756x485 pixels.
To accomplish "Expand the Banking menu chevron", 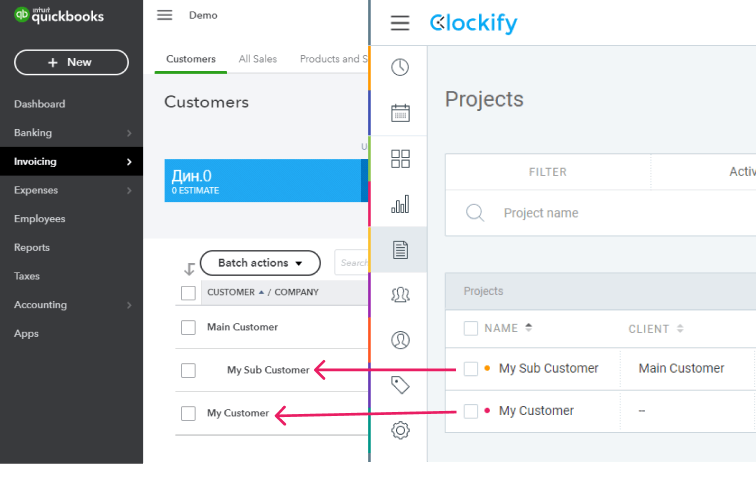I will point(129,133).
